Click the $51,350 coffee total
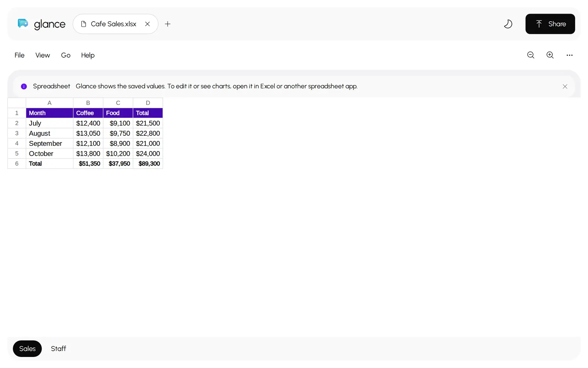The height and width of the screenshot is (368, 588). coord(88,164)
